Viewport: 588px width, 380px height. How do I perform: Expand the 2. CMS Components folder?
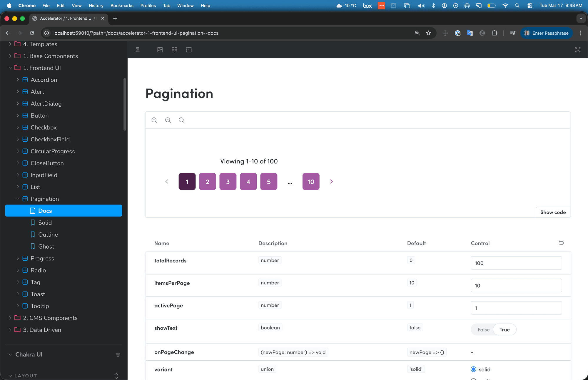[x=10, y=318]
